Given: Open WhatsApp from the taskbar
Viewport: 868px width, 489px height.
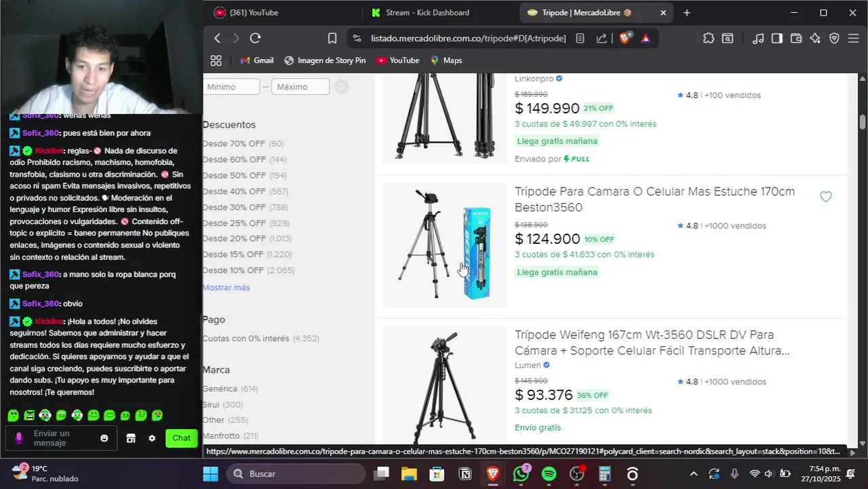Looking at the screenshot, I should (x=521, y=473).
